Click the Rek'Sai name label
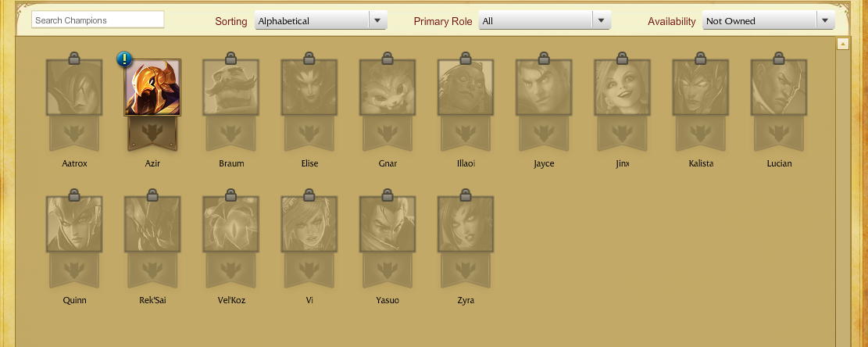The height and width of the screenshot is (347, 868). (x=152, y=301)
